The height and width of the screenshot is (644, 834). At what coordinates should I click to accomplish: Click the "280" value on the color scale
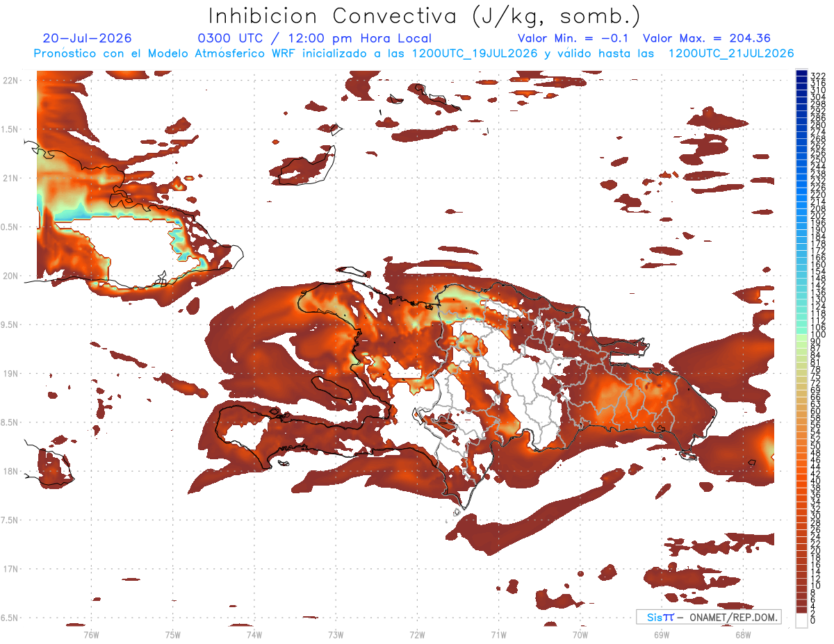coord(817,124)
